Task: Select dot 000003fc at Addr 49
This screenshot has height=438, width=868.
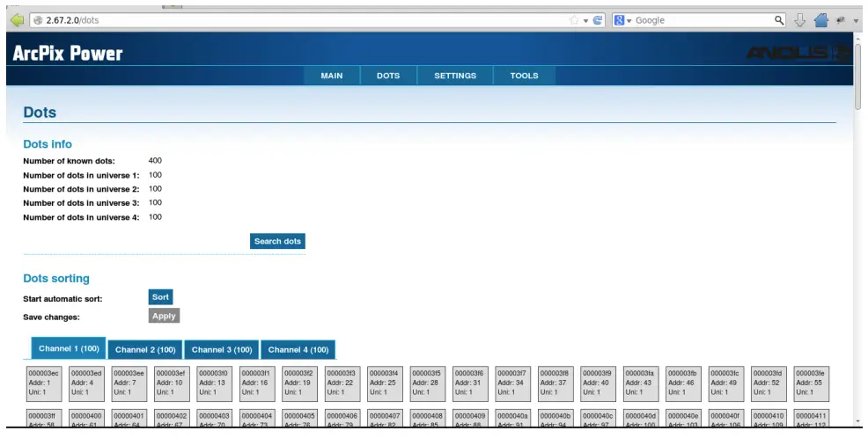Action: click(725, 383)
